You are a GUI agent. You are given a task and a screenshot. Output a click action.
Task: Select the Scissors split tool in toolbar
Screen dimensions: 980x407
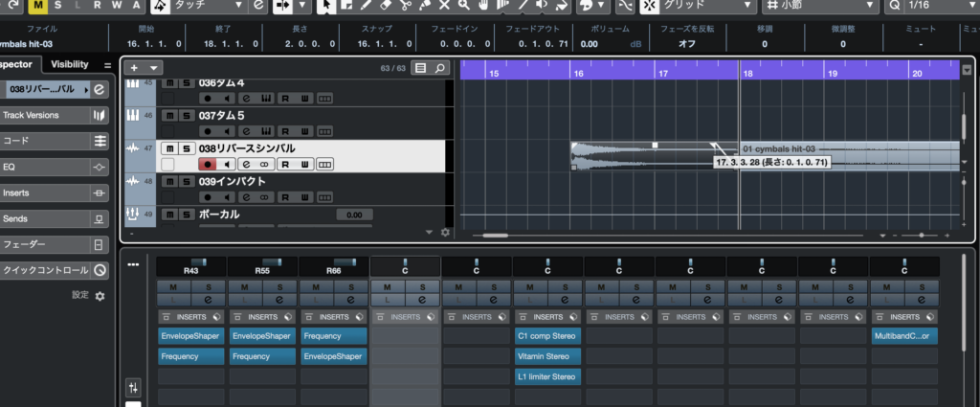[405, 7]
